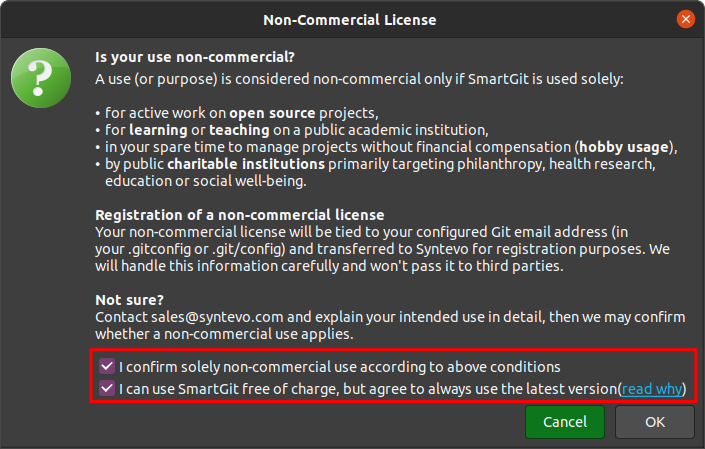Uncheck the non-commercial use confirmation checkbox
The width and height of the screenshot is (705, 449).
(107, 366)
